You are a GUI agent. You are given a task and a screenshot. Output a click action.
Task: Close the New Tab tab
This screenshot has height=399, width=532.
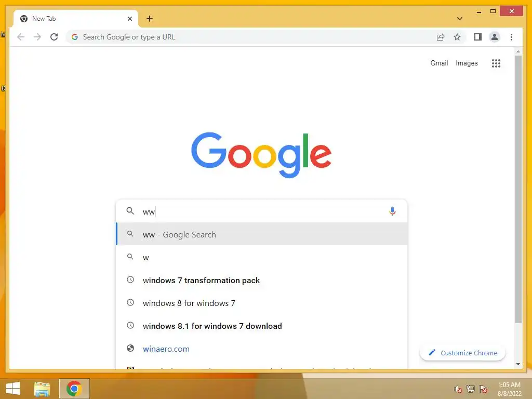click(129, 19)
